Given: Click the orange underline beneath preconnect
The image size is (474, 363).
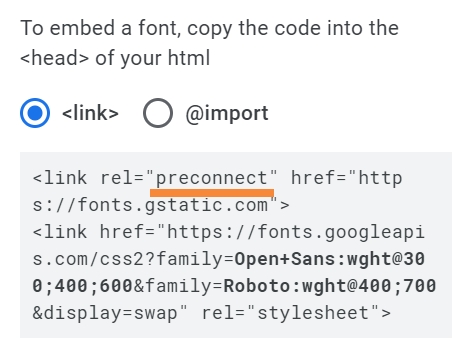Looking at the screenshot, I should tap(212, 193).
